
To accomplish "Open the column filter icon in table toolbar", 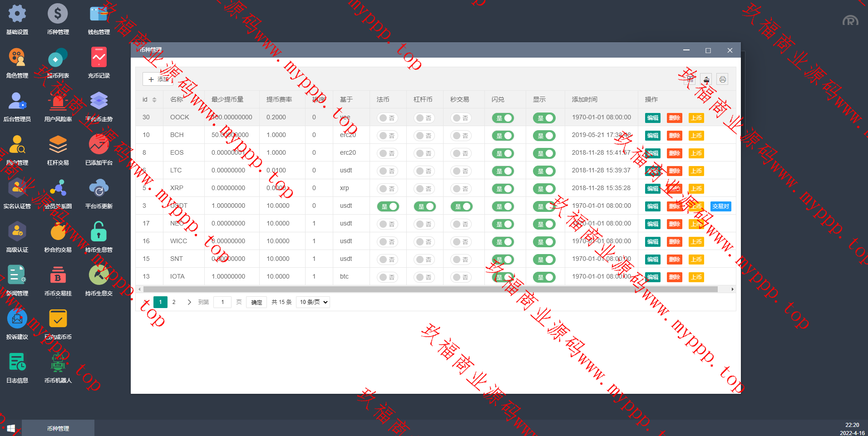I will [690, 79].
